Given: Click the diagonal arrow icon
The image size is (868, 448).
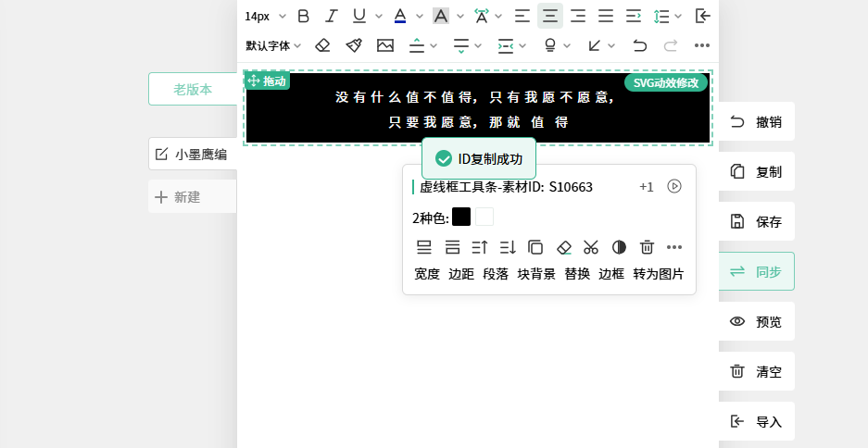Looking at the screenshot, I should (x=595, y=45).
